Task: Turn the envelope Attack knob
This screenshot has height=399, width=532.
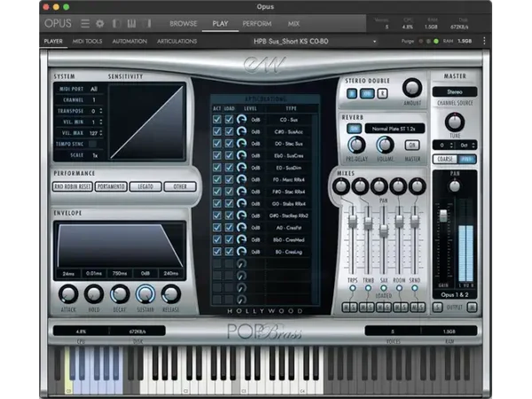Action: tap(68, 293)
